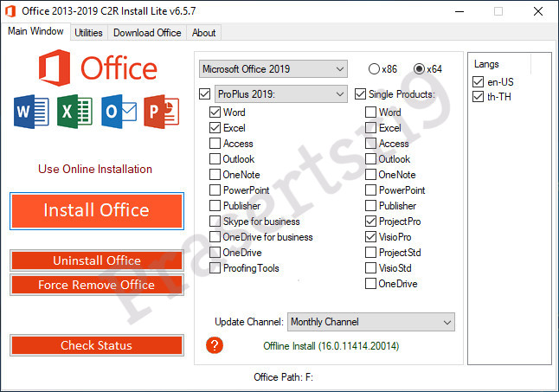The height and width of the screenshot is (392, 559).
Task: Uncheck the VisioPro checkbox
Action: (x=370, y=237)
